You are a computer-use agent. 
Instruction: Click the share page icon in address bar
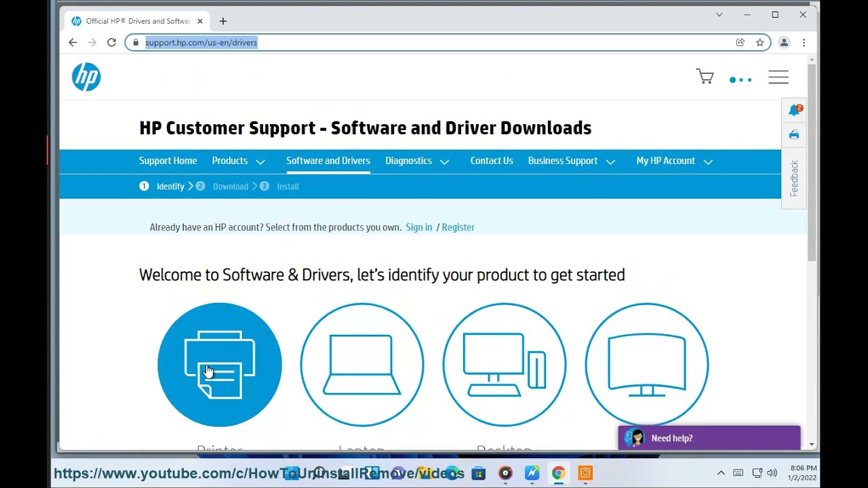tap(741, 43)
